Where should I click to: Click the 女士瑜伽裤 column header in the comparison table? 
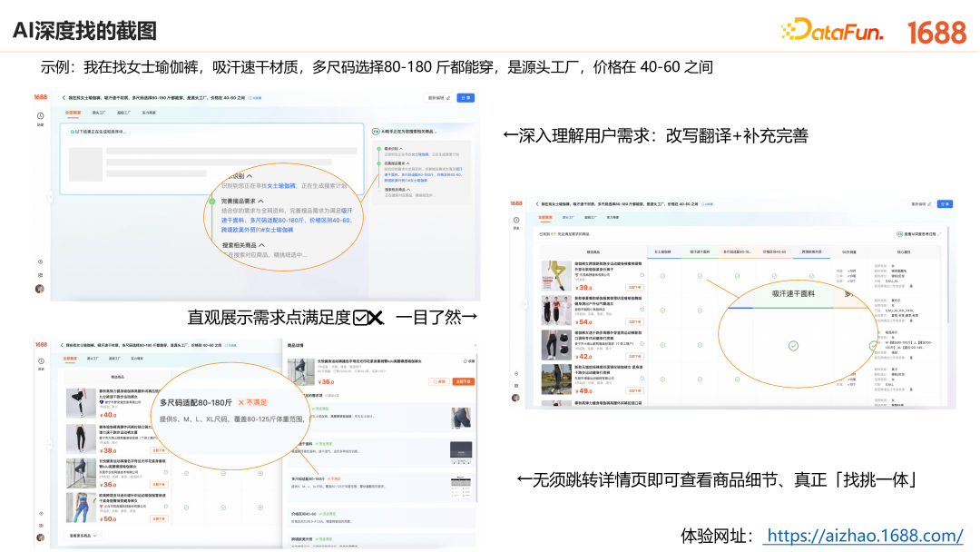point(662,251)
